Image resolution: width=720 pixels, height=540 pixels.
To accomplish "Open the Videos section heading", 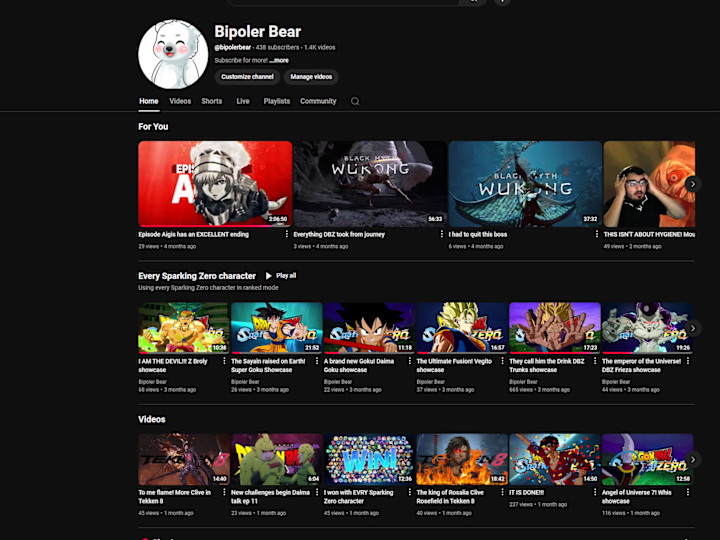I will [152, 419].
